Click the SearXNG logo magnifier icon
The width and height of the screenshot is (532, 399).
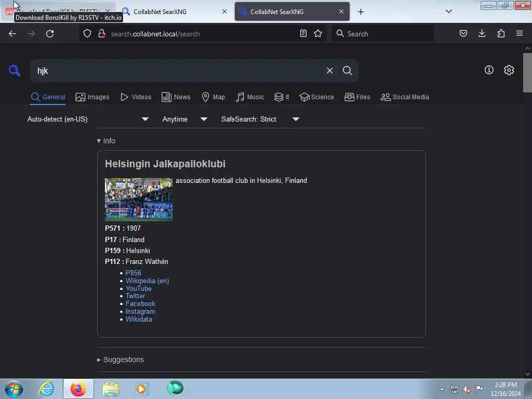[15, 71]
